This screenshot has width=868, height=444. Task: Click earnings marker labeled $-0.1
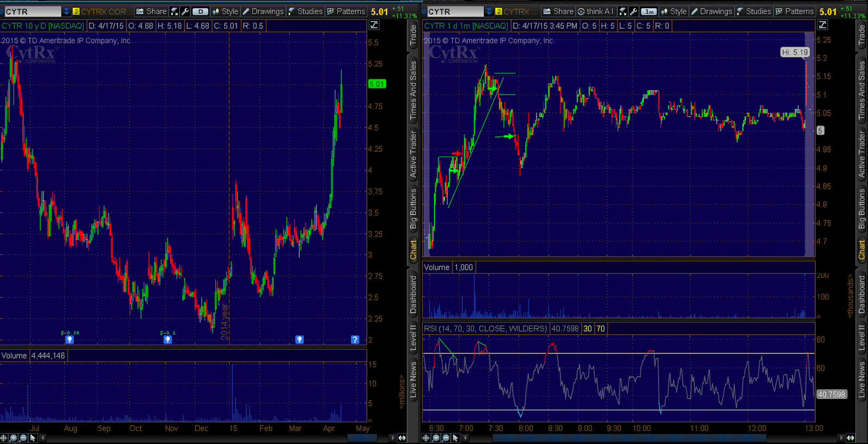click(x=168, y=340)
